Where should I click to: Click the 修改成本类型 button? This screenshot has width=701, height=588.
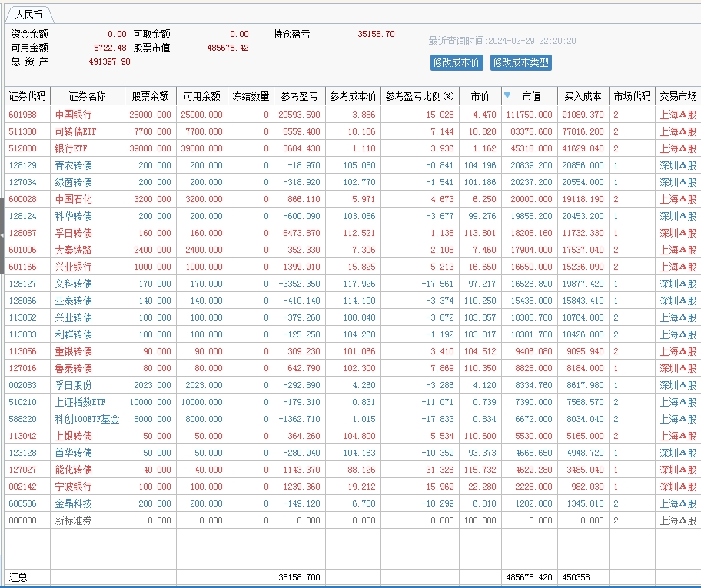521,62
